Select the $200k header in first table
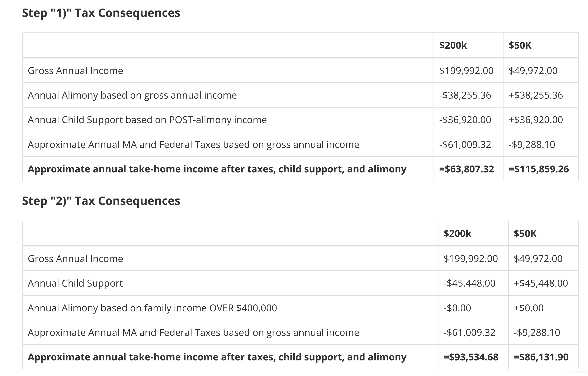 pyautogui.click(x=453, y=45)
